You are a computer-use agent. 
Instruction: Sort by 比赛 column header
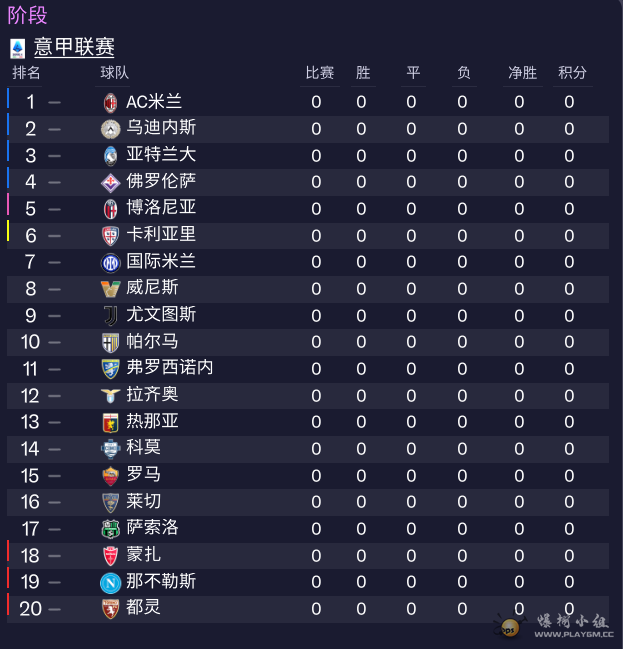(x=320, y=73)
